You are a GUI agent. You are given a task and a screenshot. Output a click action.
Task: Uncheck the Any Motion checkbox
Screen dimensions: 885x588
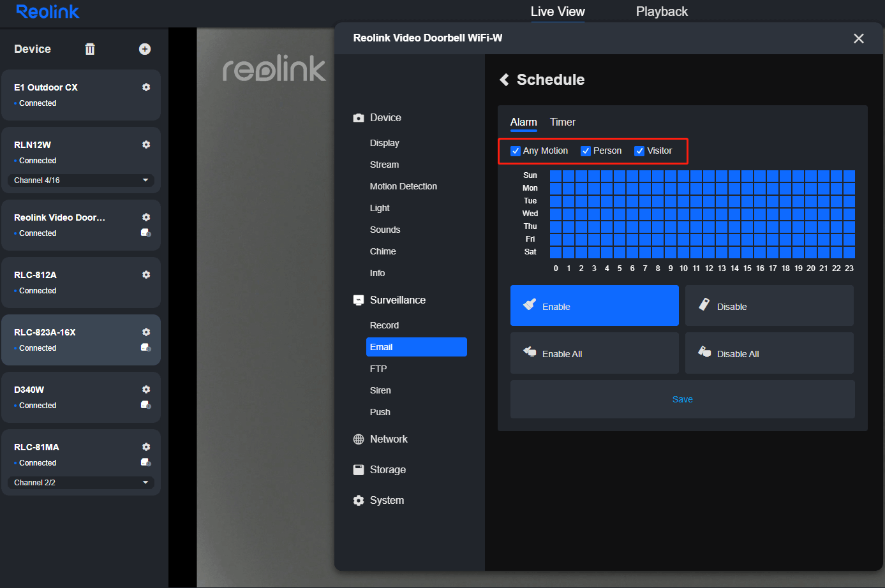click(x=516, y=151)
